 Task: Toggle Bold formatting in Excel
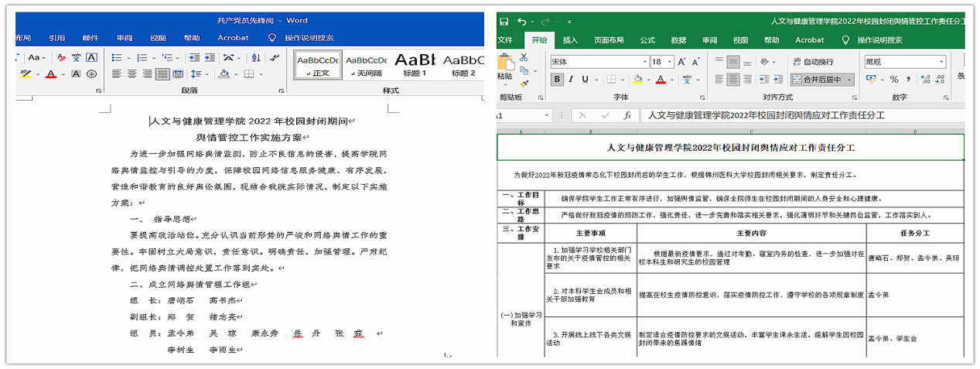(x=557, y=79)
